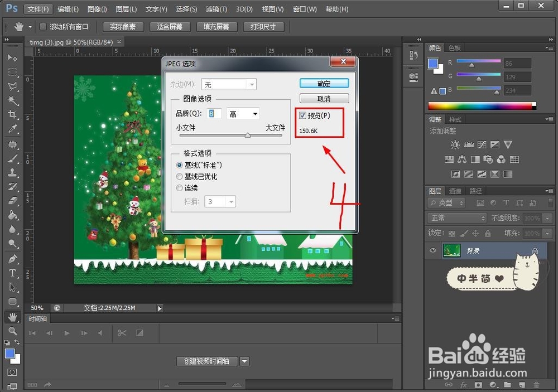Click Curves adjustment icon
The width and height of the screenshot is (558, 392).
coord(482,144)
